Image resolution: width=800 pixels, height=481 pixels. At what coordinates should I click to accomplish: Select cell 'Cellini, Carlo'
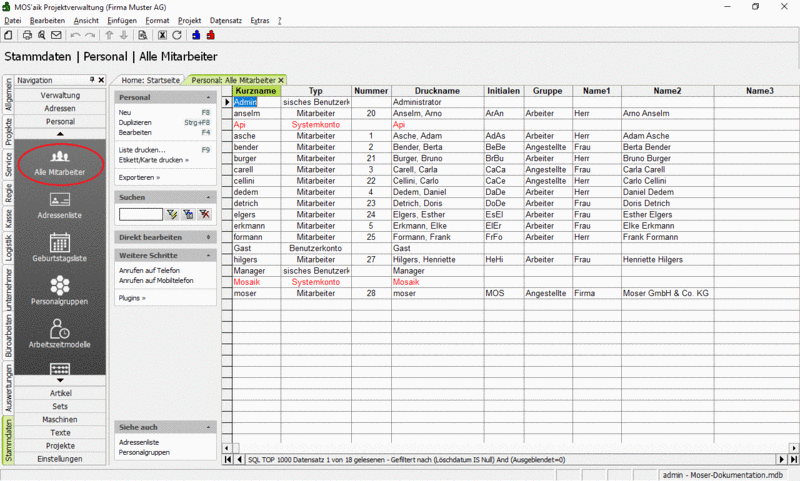(x=437, y=181)
